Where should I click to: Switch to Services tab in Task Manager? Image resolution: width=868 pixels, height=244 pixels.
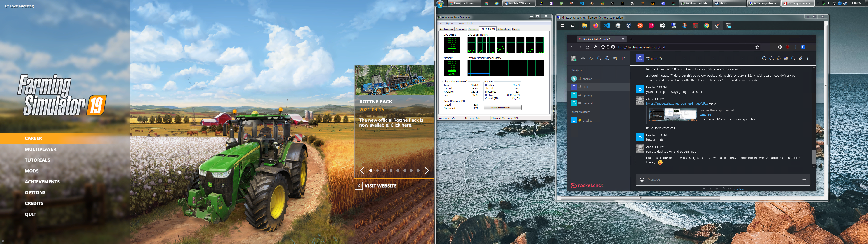pos(473,29)
